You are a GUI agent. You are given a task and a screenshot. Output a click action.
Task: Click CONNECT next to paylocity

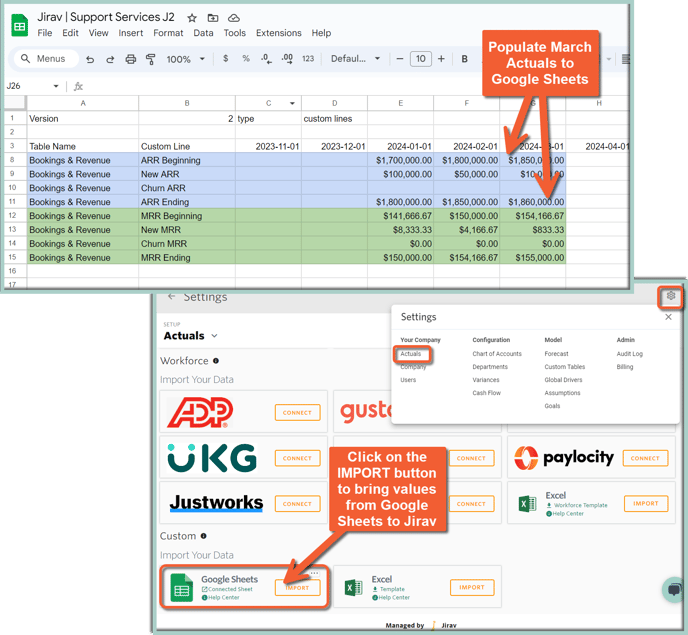click(645, 458)
